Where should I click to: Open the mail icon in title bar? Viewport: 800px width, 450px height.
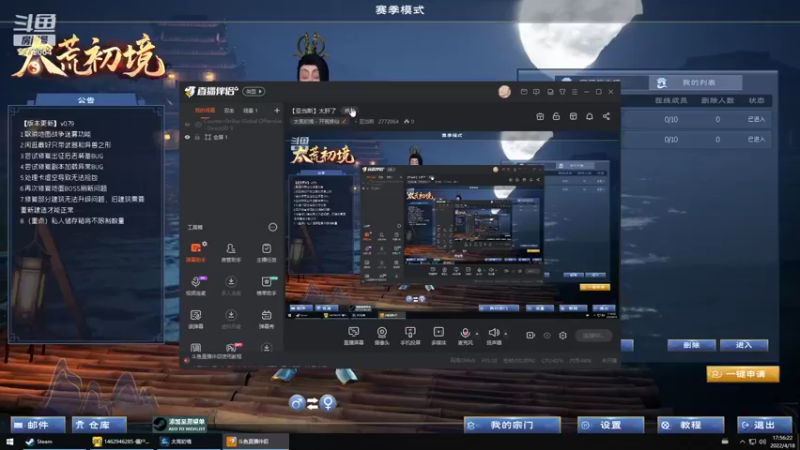point(524,92)
